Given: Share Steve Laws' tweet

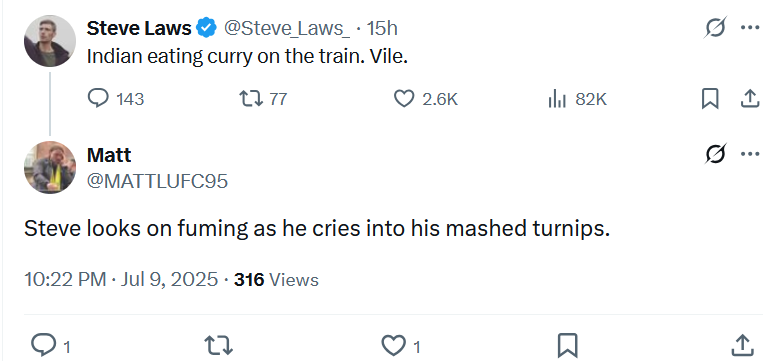Looking at the screenshot, I should click(749, 98).
